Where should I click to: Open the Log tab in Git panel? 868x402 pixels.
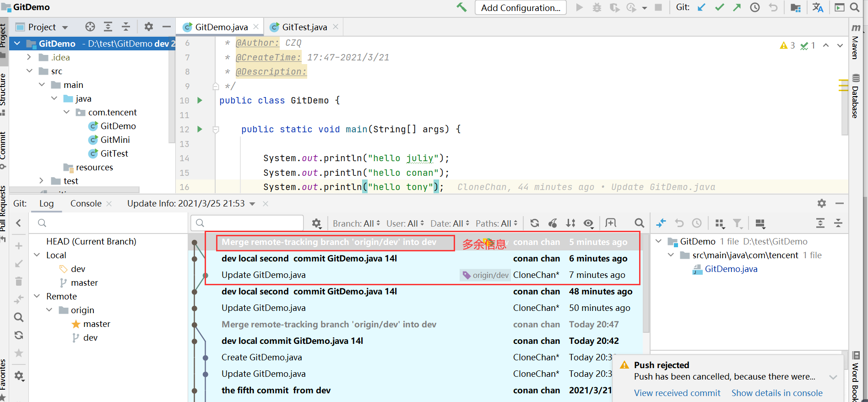click(46, 203)
